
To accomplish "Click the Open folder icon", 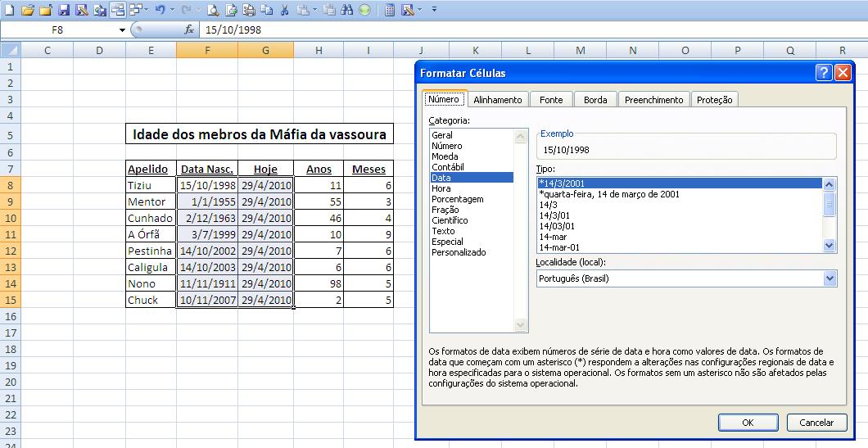I will pos(28,9).
